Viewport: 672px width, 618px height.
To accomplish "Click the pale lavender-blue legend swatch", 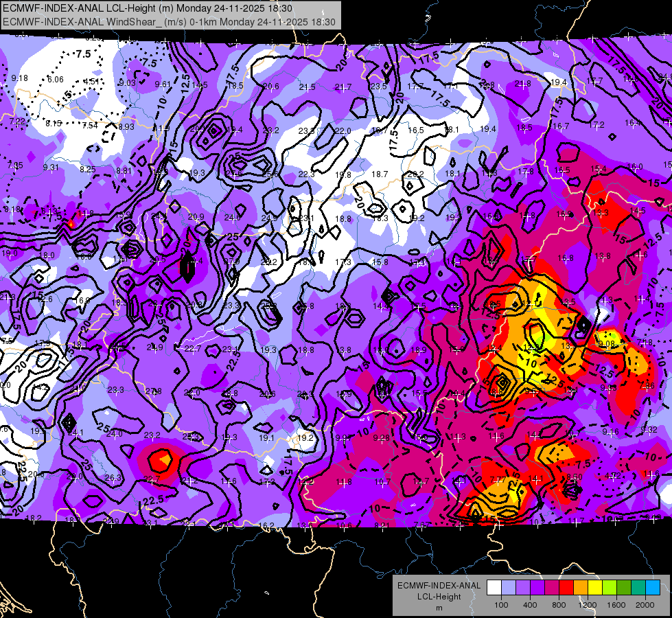I will click(509, 588).
